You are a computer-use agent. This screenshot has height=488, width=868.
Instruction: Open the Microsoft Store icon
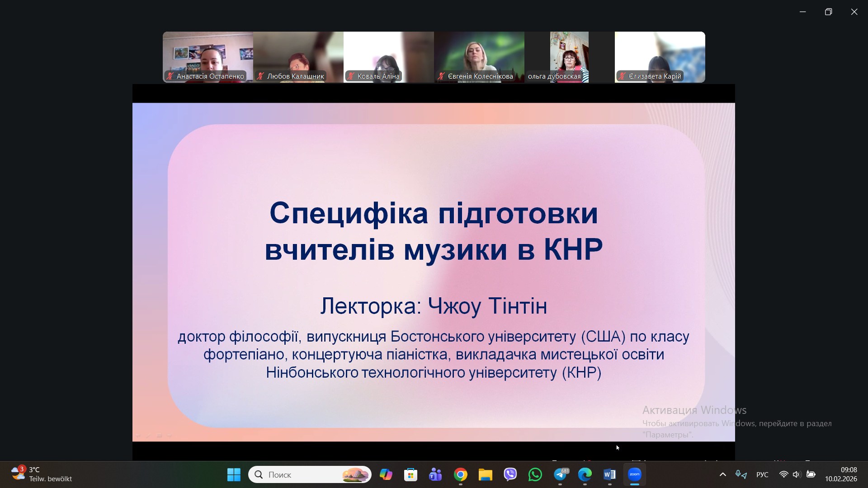click(x=410, y=474)
